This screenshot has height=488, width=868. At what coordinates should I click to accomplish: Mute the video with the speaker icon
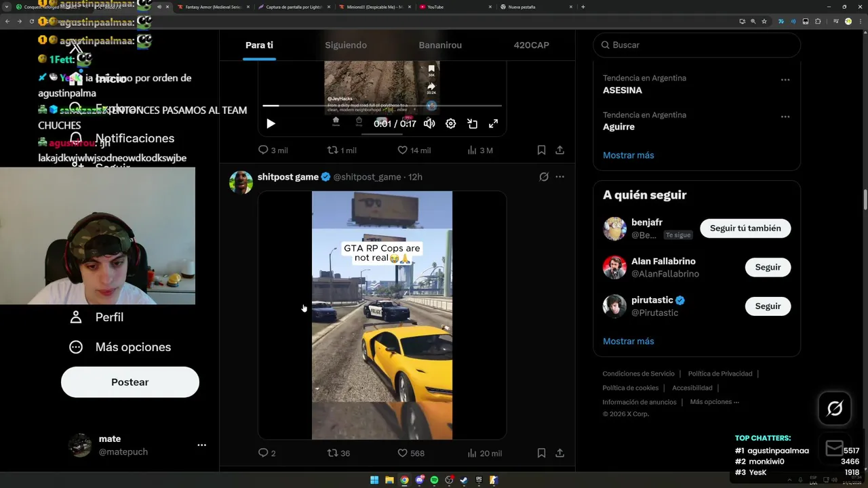429,123
